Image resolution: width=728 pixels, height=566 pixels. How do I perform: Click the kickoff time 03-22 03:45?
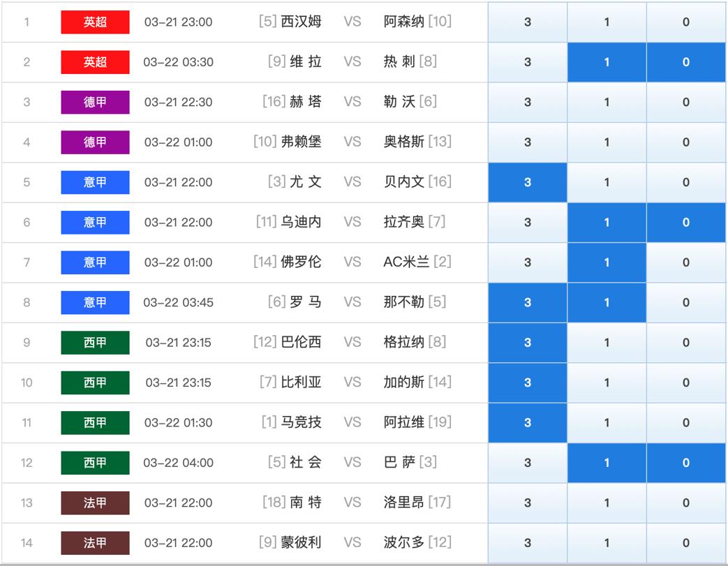(x=178, y=303)
